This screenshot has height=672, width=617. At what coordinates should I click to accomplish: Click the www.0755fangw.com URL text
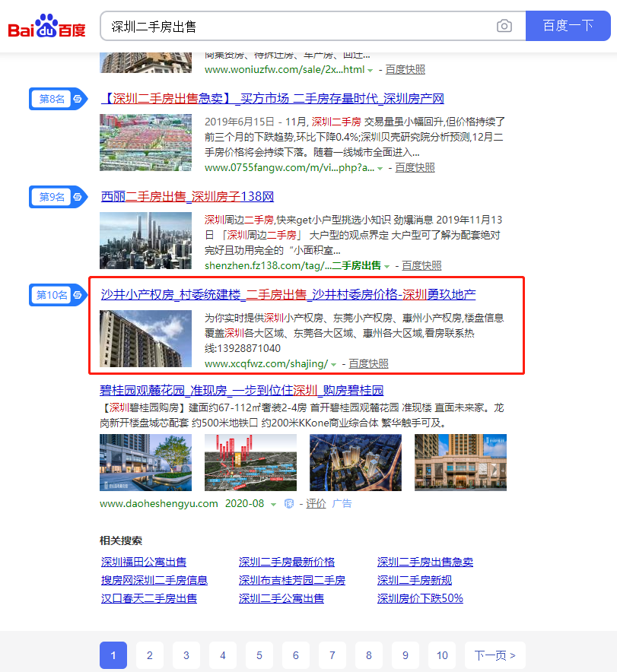pyautogui.click(x=289, y=167)
